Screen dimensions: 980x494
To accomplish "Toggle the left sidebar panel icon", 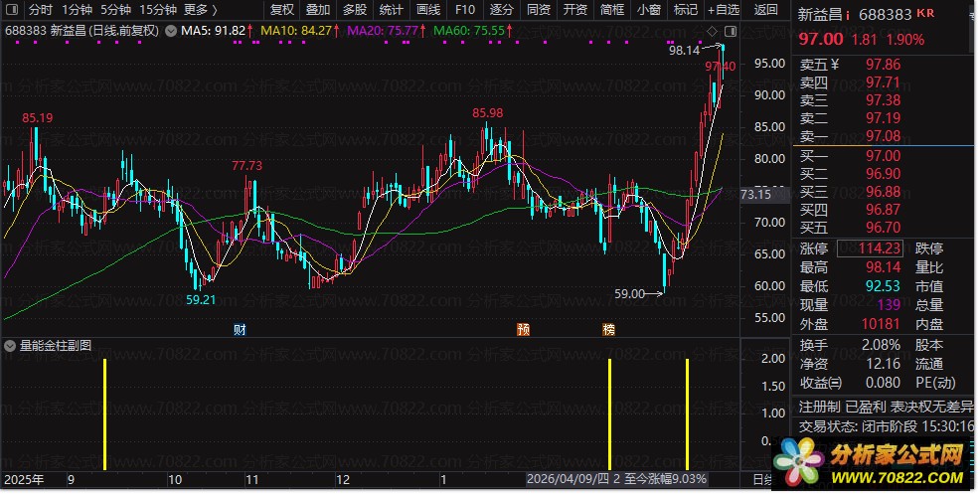I will click(x=11, y=10).
